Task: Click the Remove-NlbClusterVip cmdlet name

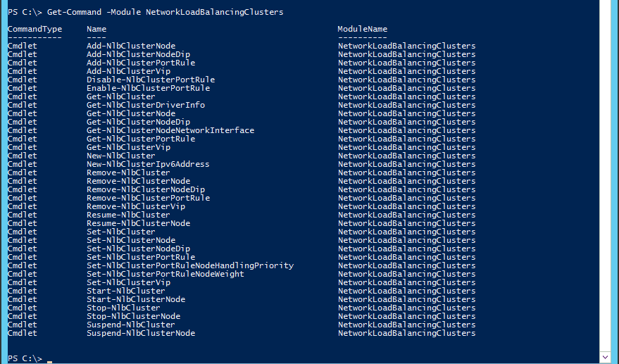Action: pos(136,206)
